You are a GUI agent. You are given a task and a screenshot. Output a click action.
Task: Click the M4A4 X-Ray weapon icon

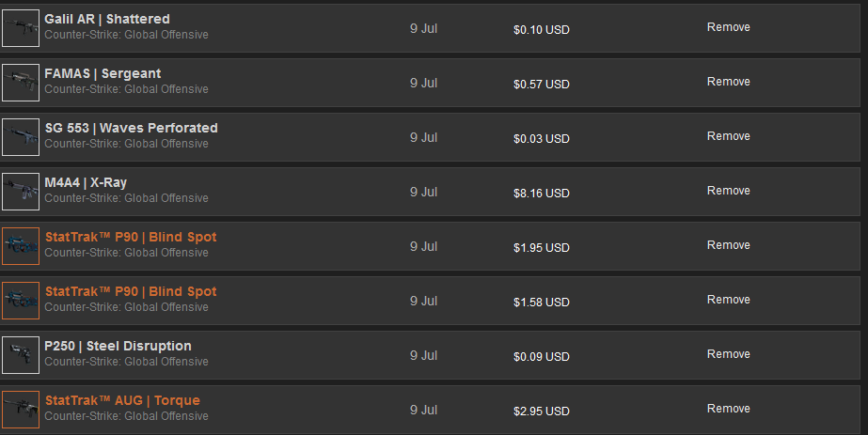(21, 192)
